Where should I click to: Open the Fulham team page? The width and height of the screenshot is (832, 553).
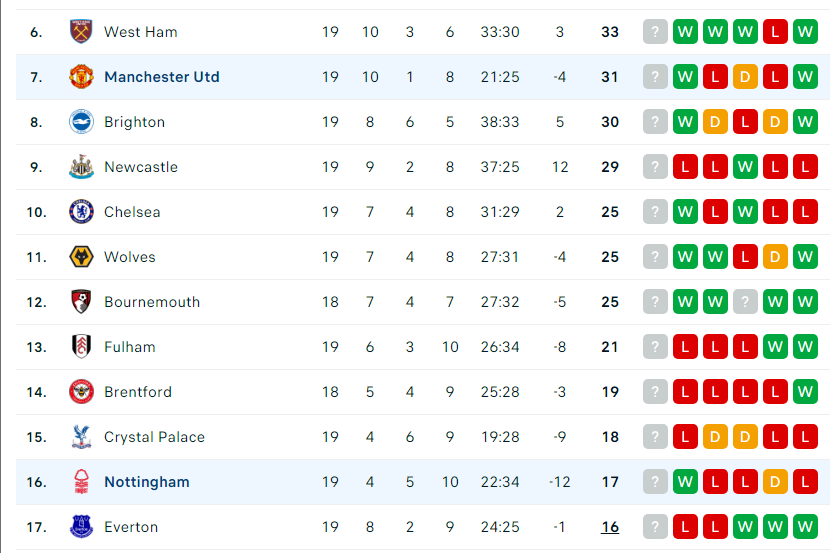tap(129, 347)
